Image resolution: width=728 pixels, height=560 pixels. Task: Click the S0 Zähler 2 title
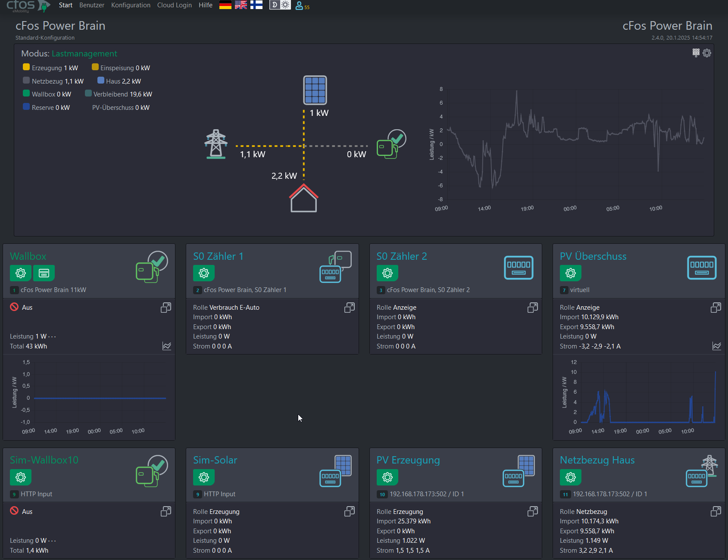[402, 256]
